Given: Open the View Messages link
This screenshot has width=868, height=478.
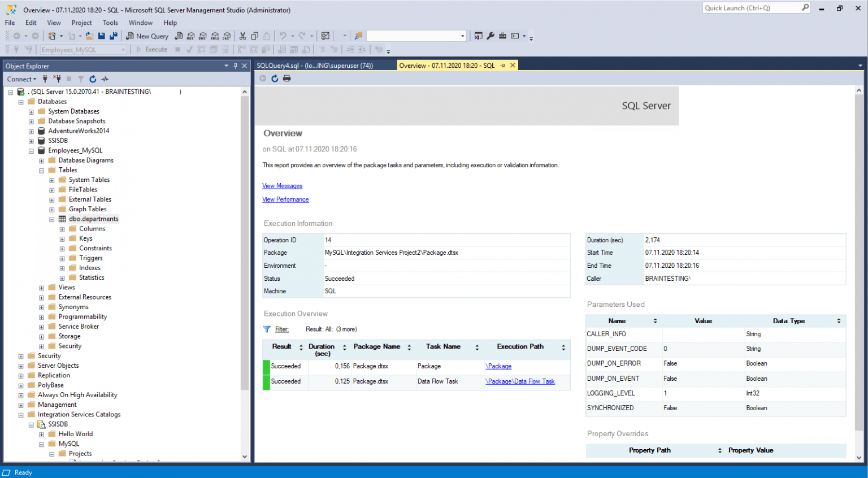Looking at the screenshot, I should tap(282, 186).
